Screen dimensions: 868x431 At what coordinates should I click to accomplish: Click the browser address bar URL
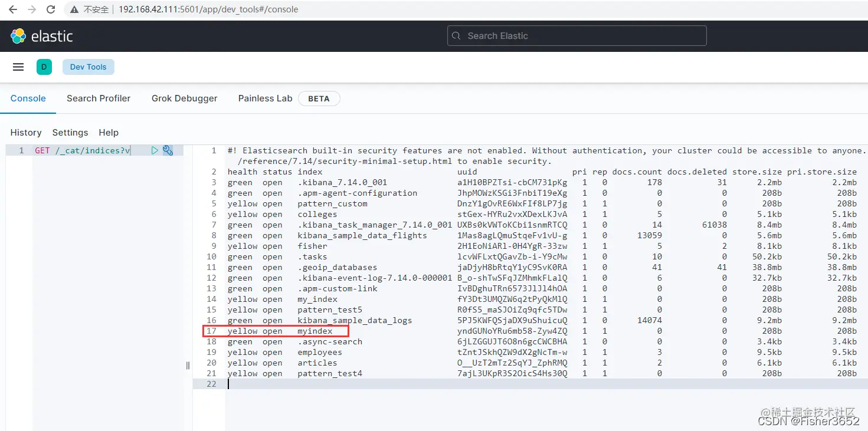208,9
